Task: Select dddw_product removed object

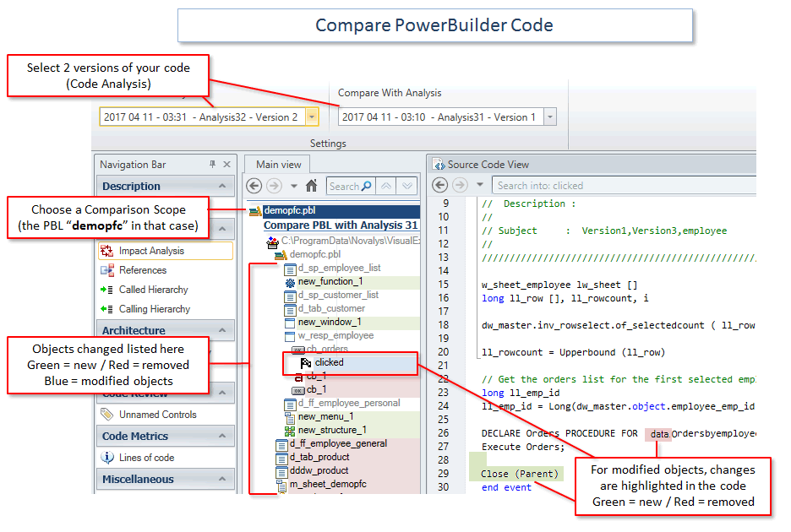Action: coord(319,471)
